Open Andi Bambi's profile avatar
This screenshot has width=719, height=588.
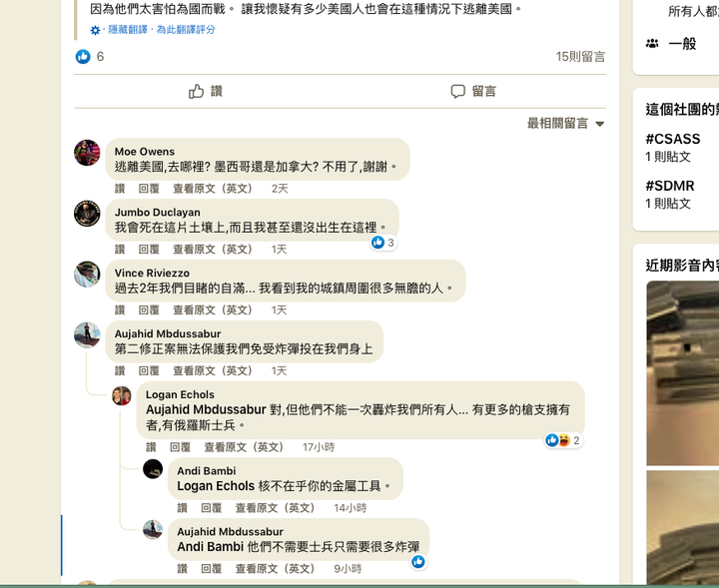coord(153,469)
